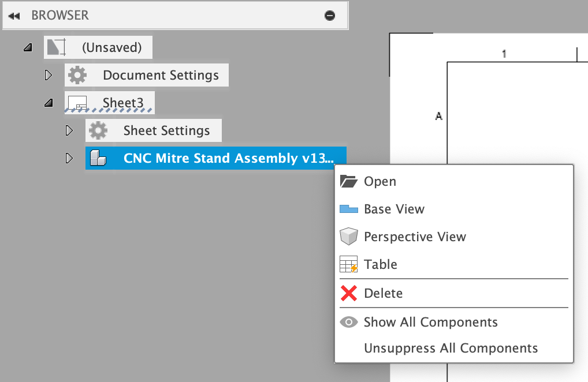Expand the Document Settings node
Viewport: 588px width, 382px height.
48,75
